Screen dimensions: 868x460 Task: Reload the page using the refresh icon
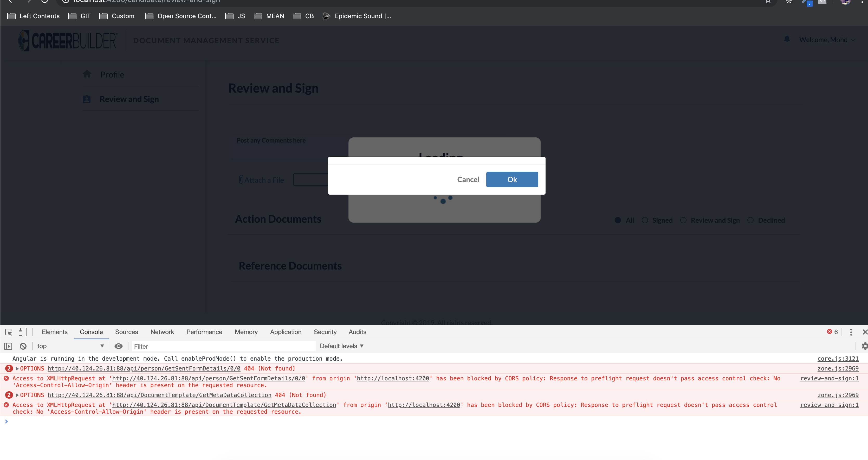[44, 1]
